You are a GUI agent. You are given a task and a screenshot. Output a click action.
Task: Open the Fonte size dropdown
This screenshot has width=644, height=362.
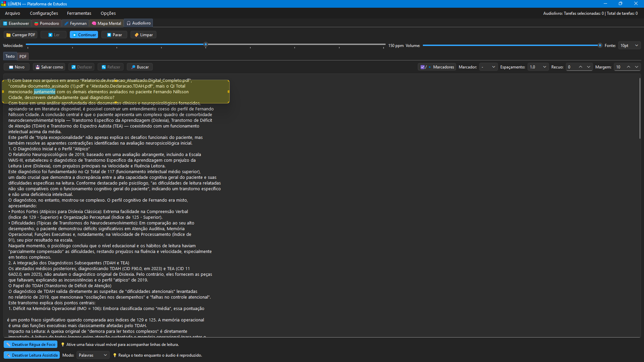(629, 46)
